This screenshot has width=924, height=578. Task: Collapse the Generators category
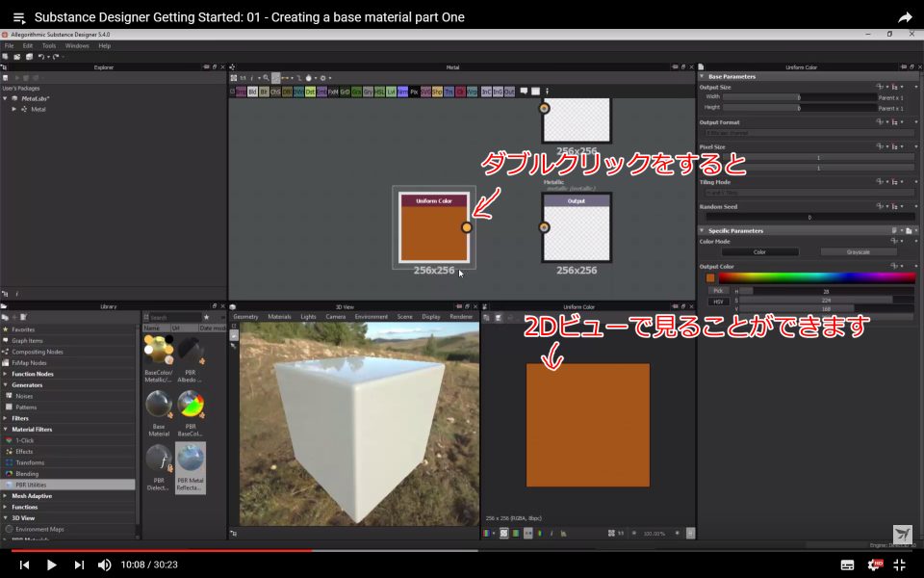(6, 385)
